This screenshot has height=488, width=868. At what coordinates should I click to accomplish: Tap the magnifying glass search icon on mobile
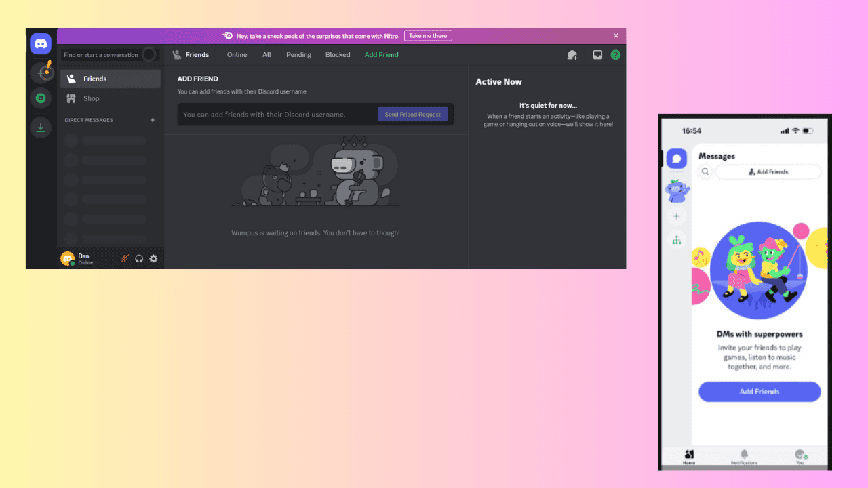click(705, 171)
